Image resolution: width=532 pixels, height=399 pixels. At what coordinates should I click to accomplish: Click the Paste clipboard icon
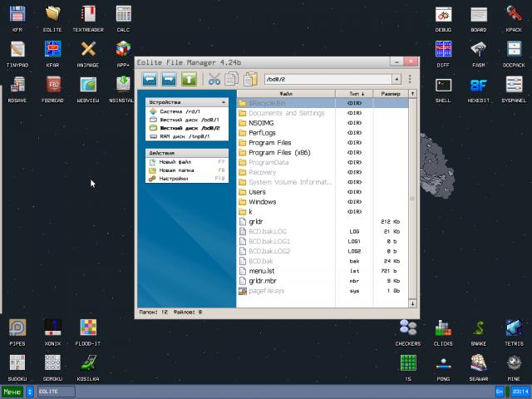(x=249, y=79)
